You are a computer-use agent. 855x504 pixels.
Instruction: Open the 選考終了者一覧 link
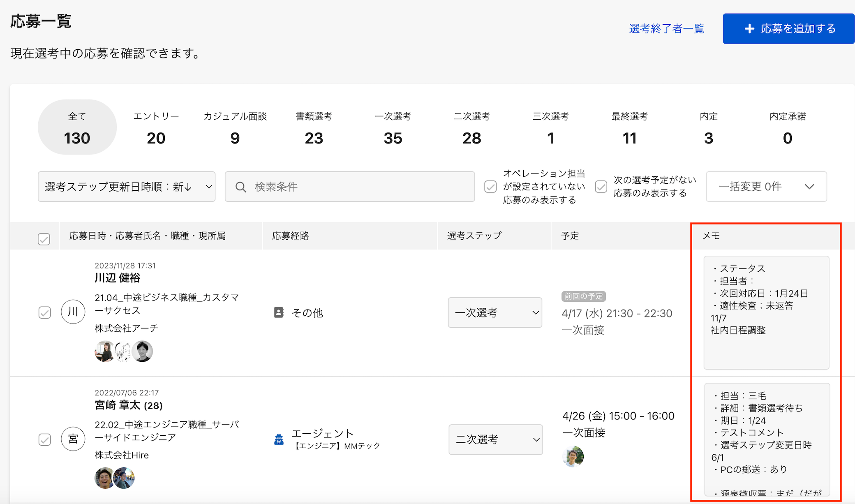[666, 29]
